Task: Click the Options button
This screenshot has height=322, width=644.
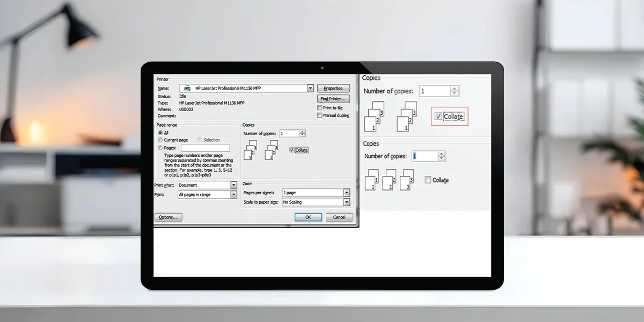Action: click(x=169, y=217)
